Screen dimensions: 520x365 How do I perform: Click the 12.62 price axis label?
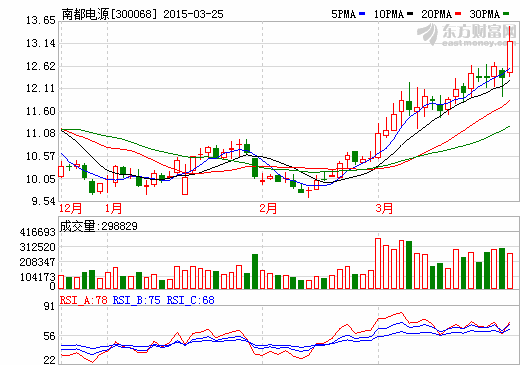(x=41, y=66)
